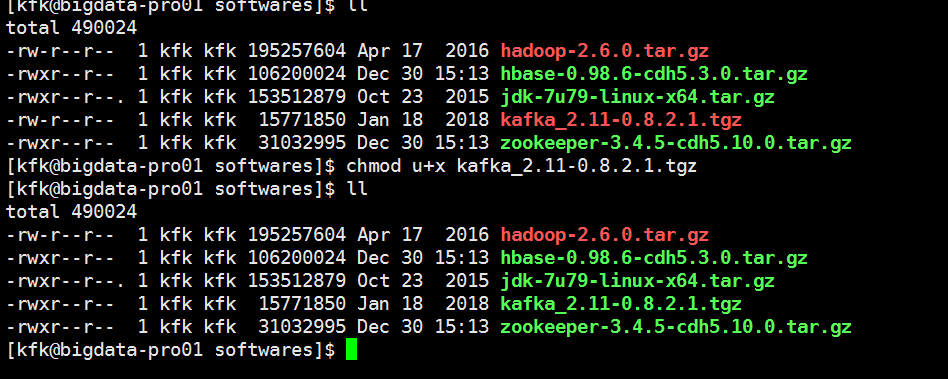This screenshot has height=379, width=948.
Task: Click size 31032995 in the upper zookeeper row
Action: pos(302,143)
